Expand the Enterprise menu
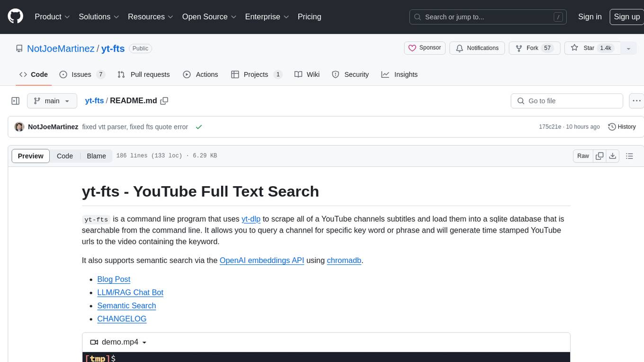The image size is (644, 362). (x=267, y=17)
